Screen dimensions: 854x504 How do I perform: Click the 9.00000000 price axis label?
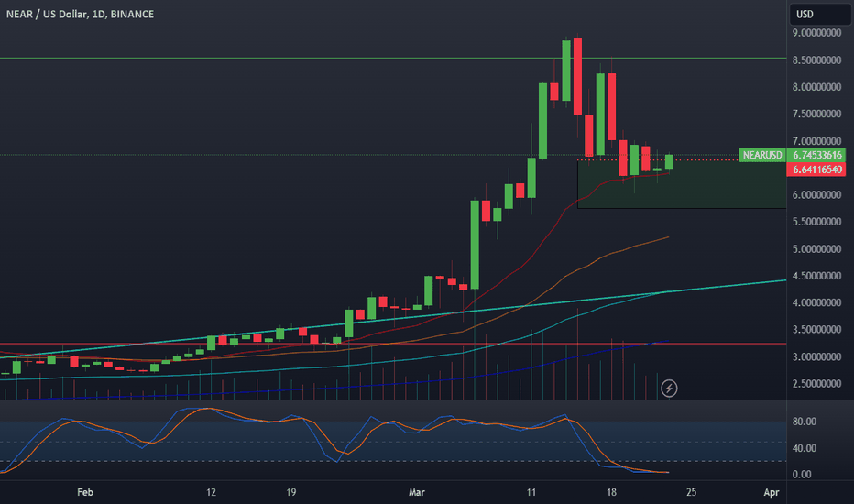point(817,33)
